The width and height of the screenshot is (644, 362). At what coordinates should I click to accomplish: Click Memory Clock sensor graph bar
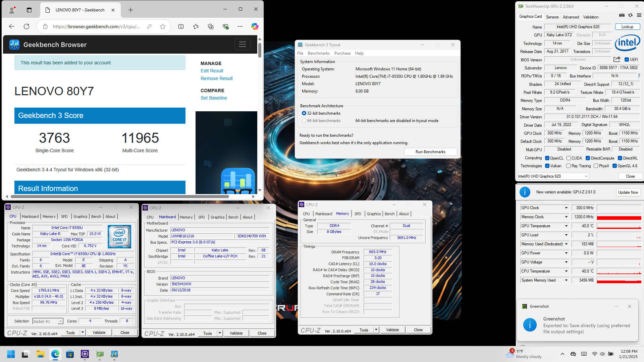point(619,217)
